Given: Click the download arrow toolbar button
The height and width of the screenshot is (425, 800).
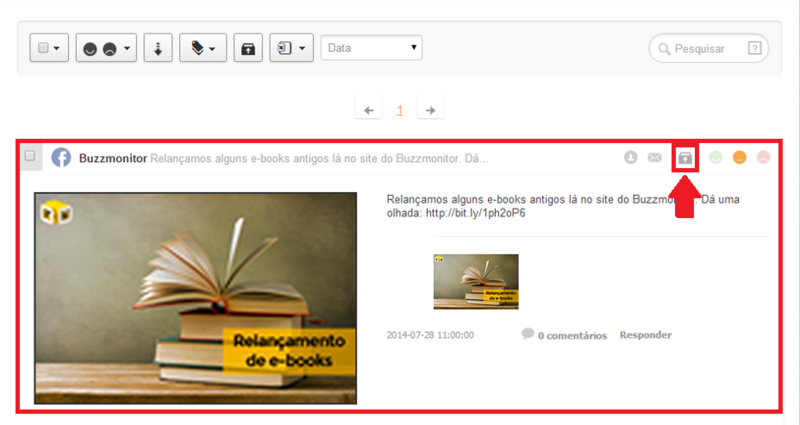Looking at the screenshot, I should coord(158,48).
